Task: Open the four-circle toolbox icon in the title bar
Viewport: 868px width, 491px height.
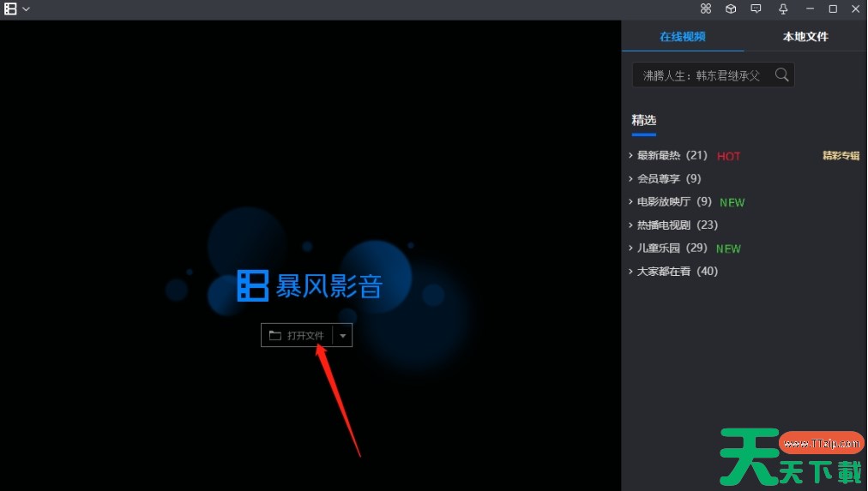Action: 706,9
